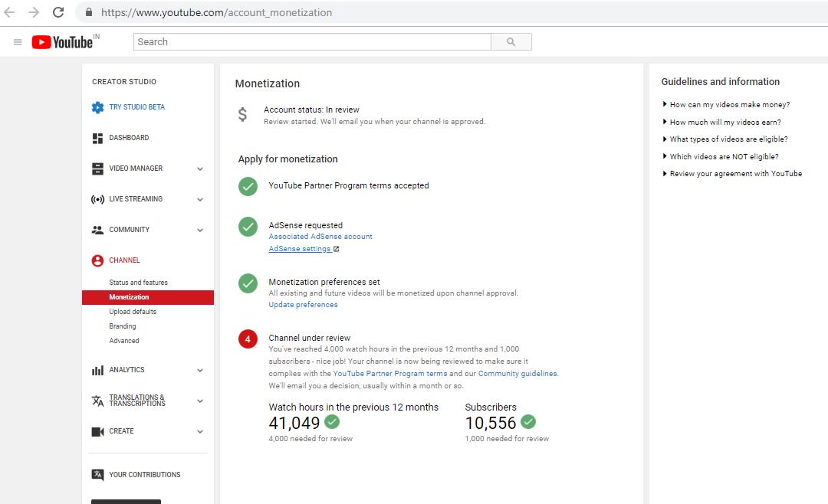Reload the page with refresh icon
The image size is (828, 504).
coord(58,12)
